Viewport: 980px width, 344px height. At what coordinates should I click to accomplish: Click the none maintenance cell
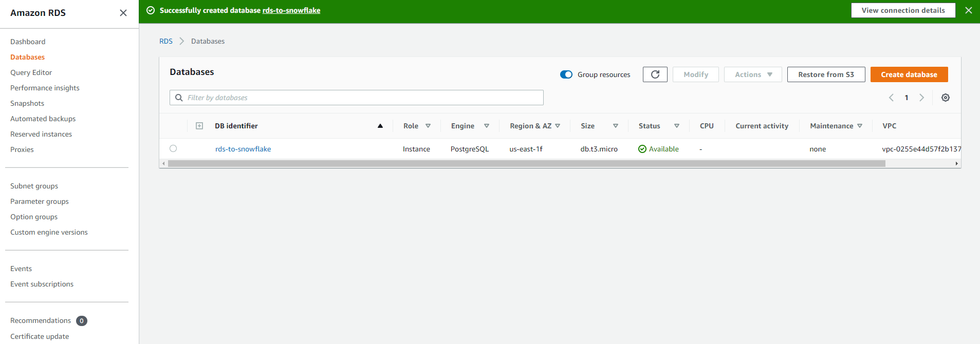pyautogui.click(x=818, y=149)
